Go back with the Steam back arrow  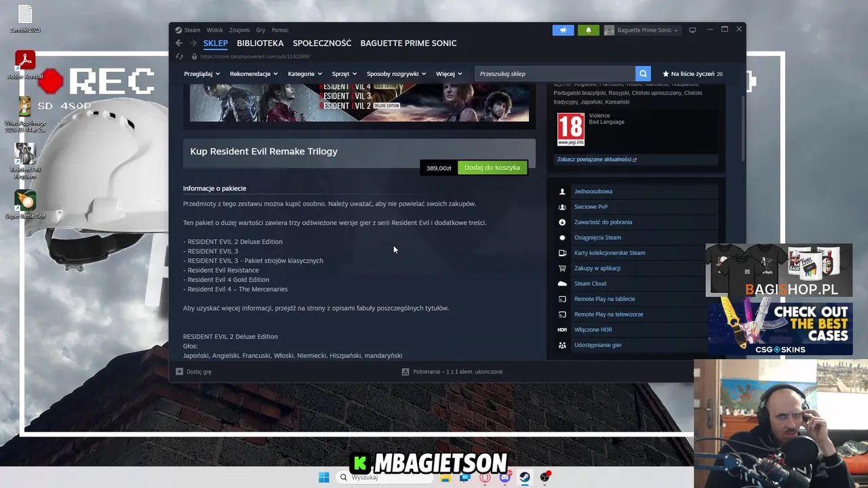coord(179,43)
